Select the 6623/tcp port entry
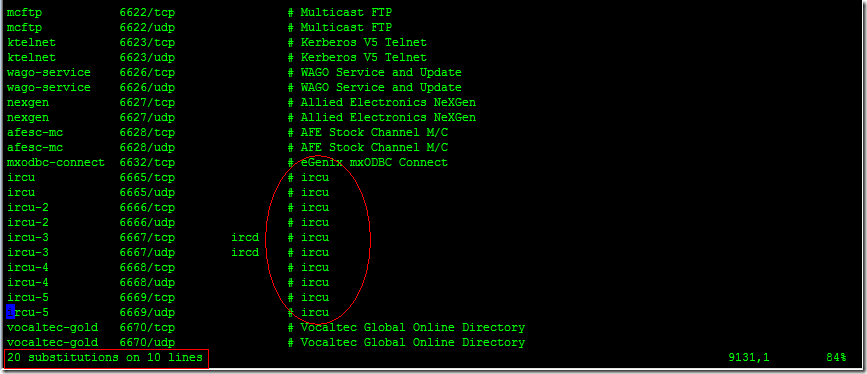Image resolution: width=867 pixels, height=374 pixels. (x=147, y=43)
